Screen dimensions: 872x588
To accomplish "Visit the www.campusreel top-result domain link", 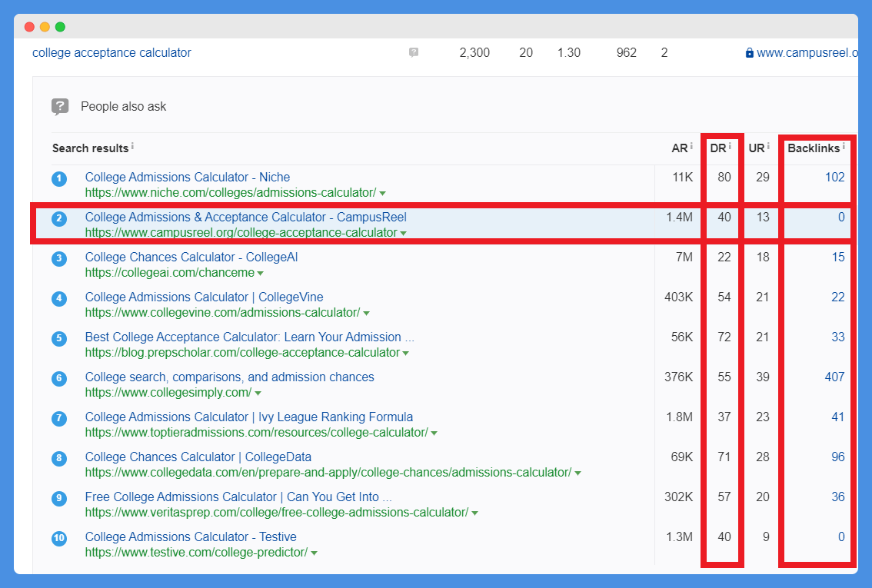I will (x=807, y=53).
